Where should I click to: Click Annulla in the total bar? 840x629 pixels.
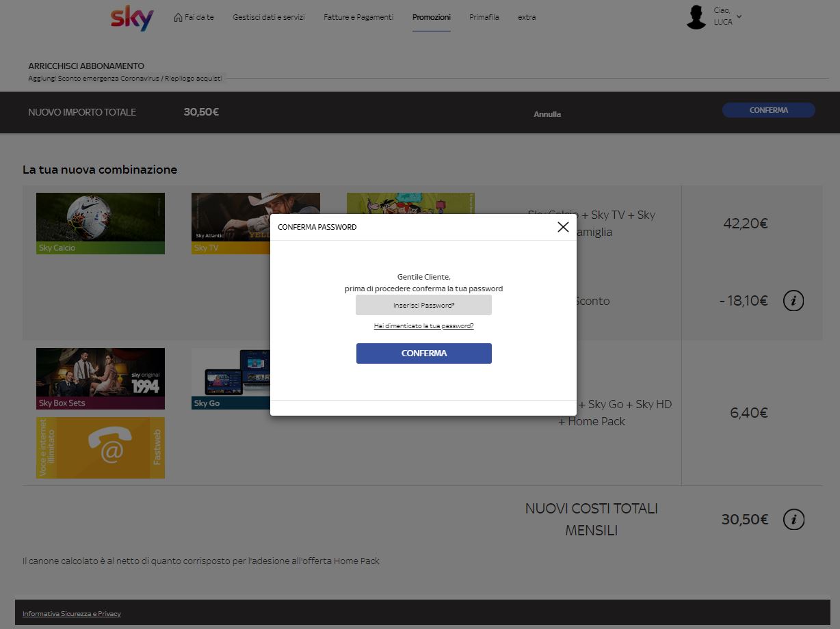coord(547,114)
